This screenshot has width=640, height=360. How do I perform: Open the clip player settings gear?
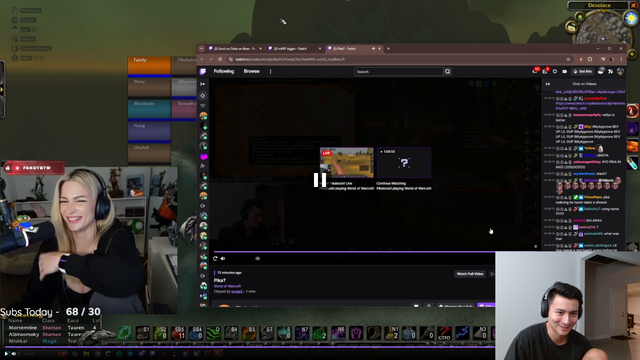pos(258,258)
